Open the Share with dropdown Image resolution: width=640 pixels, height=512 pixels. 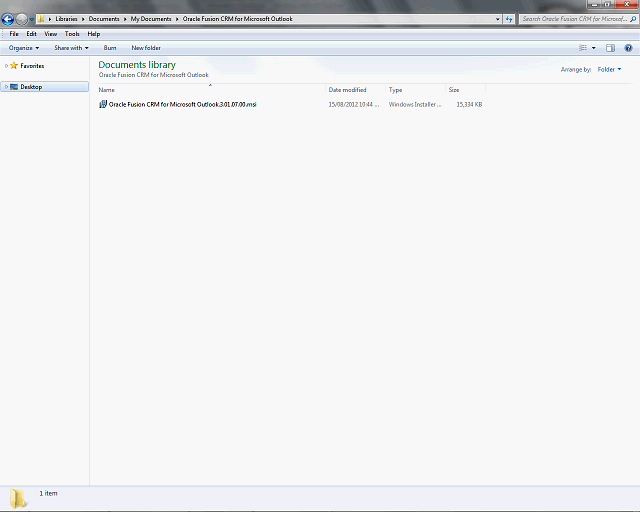click(71, 48)
